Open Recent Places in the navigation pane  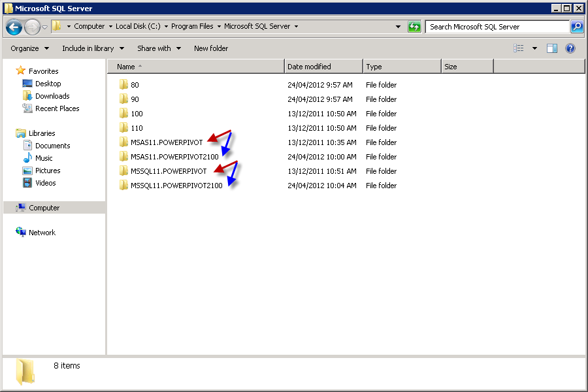pos(57,108)
